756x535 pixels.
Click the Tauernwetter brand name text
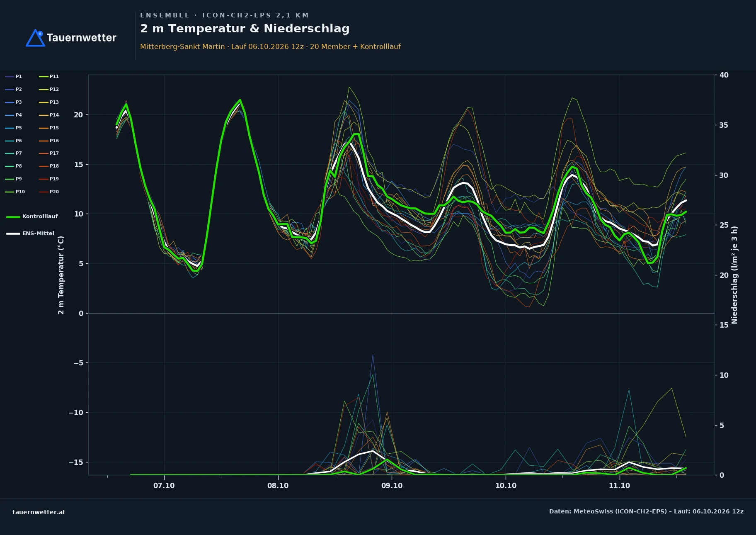[x=82, y=38]
